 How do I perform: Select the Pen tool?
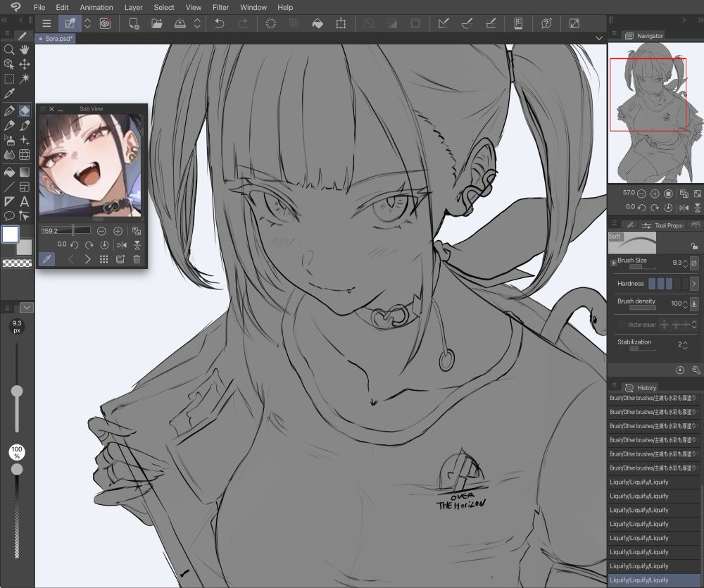click(9, 111)
